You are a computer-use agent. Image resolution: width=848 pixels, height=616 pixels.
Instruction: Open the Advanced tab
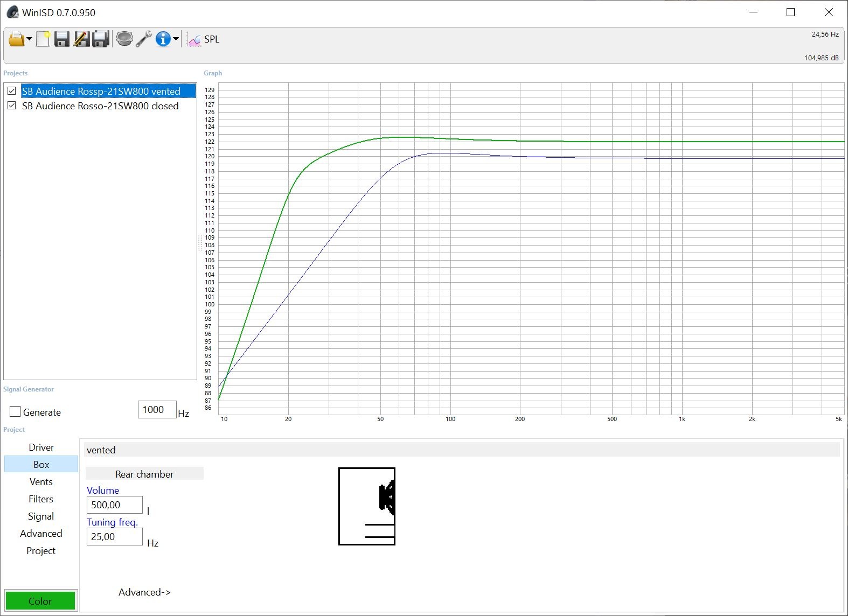coord(41,533)
